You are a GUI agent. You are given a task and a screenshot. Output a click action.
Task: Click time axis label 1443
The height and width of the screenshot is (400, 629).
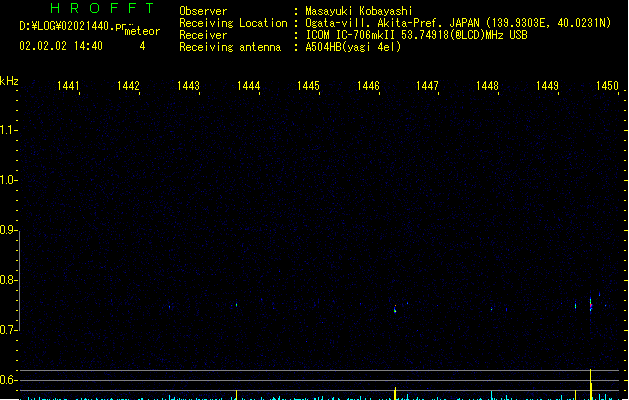click(188, 86)
